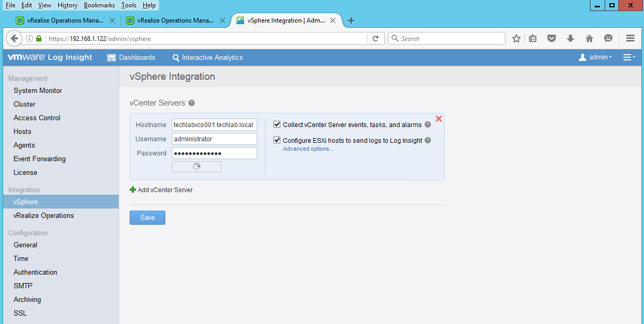Click help icon for Collect vCenter events
Screen dimensions: 644x324
pos(428,125)
